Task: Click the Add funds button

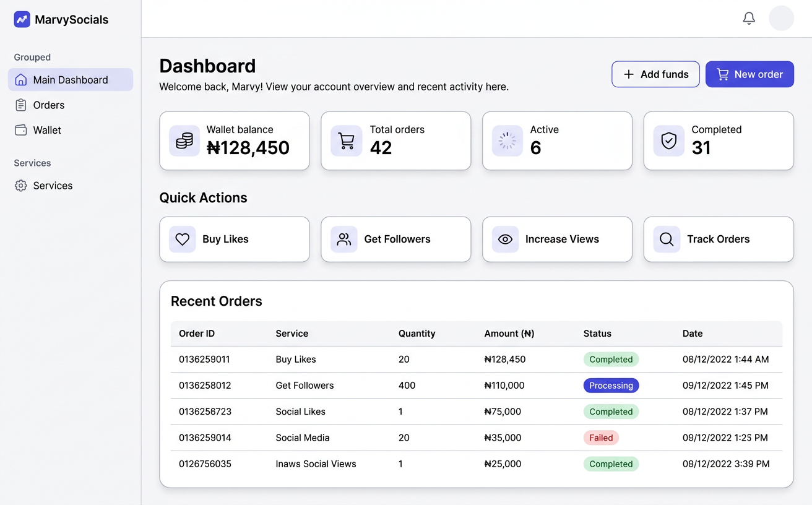Action: 655,74
